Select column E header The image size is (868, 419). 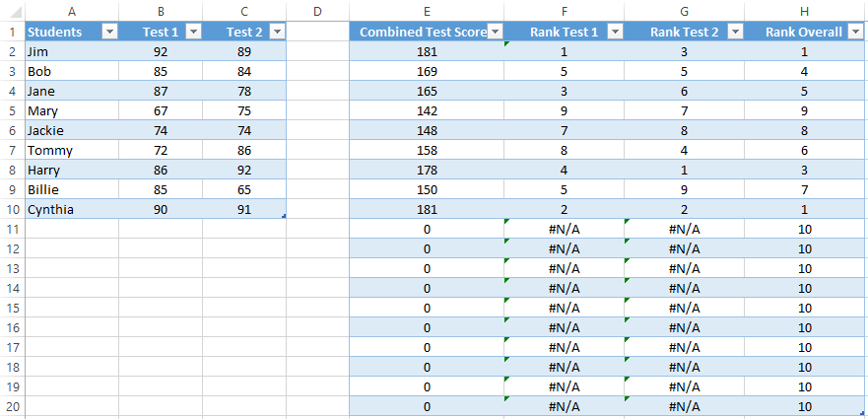point(427,11)
